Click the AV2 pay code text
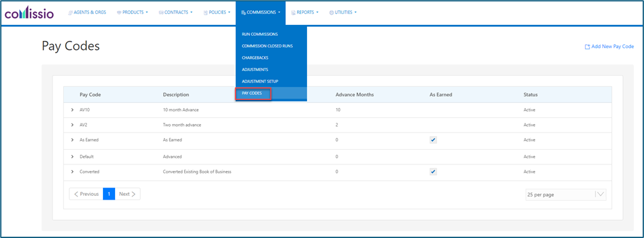The height and width of the screenshot is (238, 644). pos(83,125)
